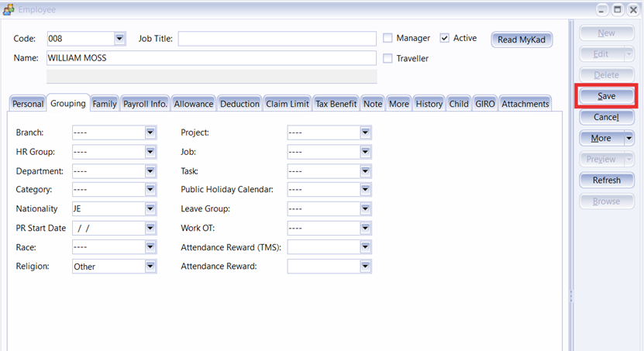
Task: Close the Employee window
Action: [x=632, y=9]
